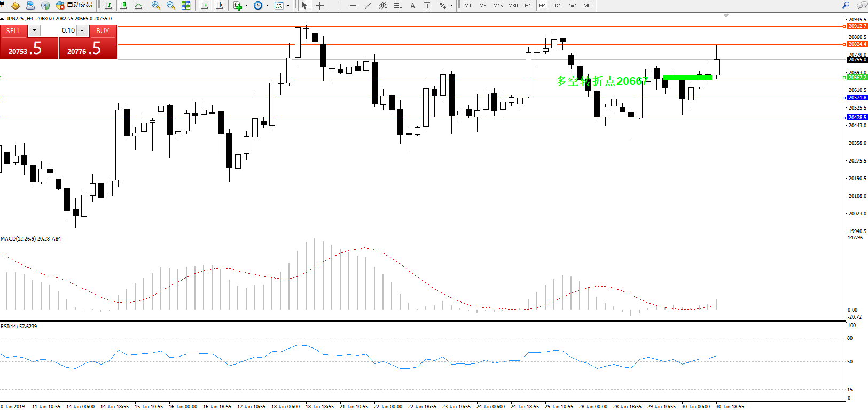
Task: Open the chart templates dropdown arrow
Action: [x=288, y=6]
